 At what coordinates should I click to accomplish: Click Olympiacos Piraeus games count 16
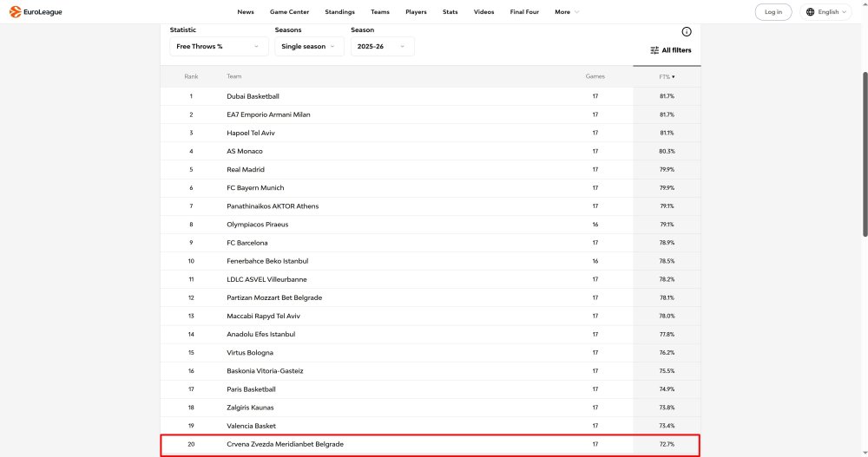pyautogui.click(x=595, y=224)
